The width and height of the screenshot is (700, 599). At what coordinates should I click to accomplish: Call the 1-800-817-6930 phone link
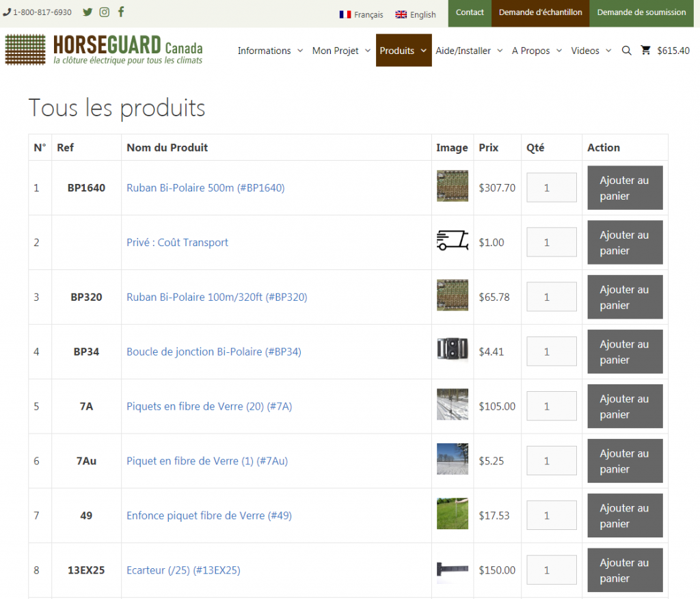[x=38, y=12]
